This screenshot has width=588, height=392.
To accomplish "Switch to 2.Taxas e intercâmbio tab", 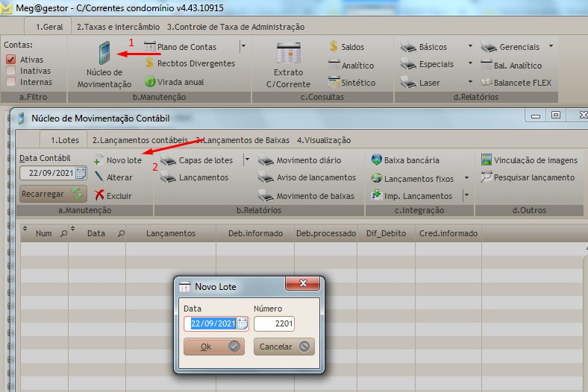I will 118,27.
